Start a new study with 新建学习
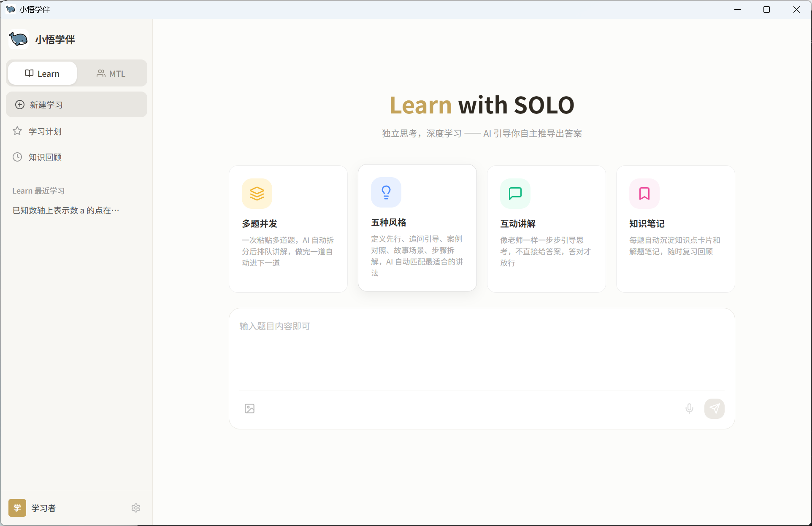Screen dimensions: 812x526 point(76,105)
